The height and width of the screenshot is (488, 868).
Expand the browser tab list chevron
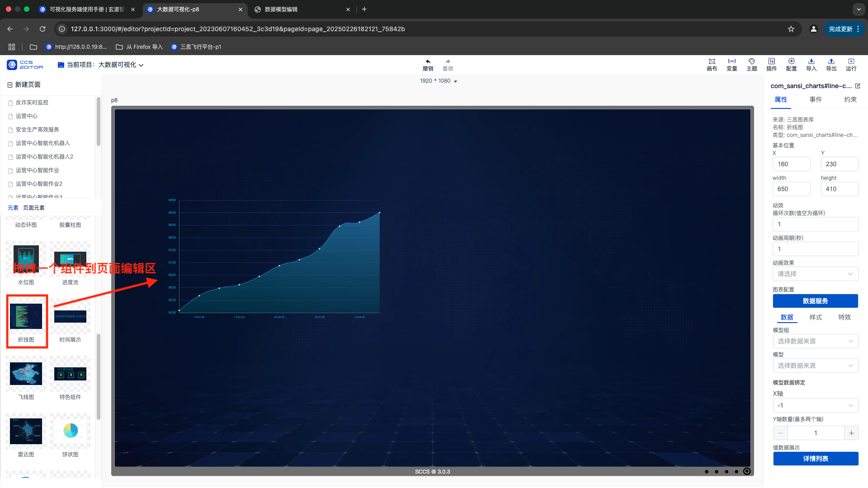click(859, 9)
